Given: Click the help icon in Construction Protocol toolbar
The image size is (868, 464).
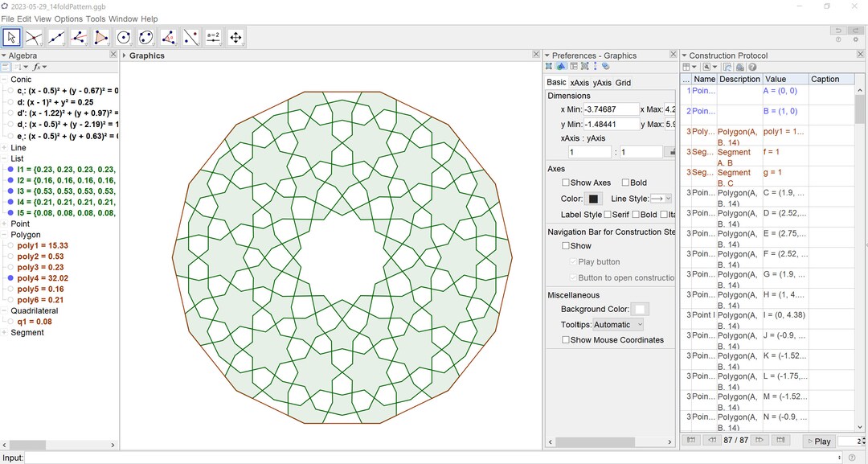Looking at the screenshot, I should coord(752,68).
